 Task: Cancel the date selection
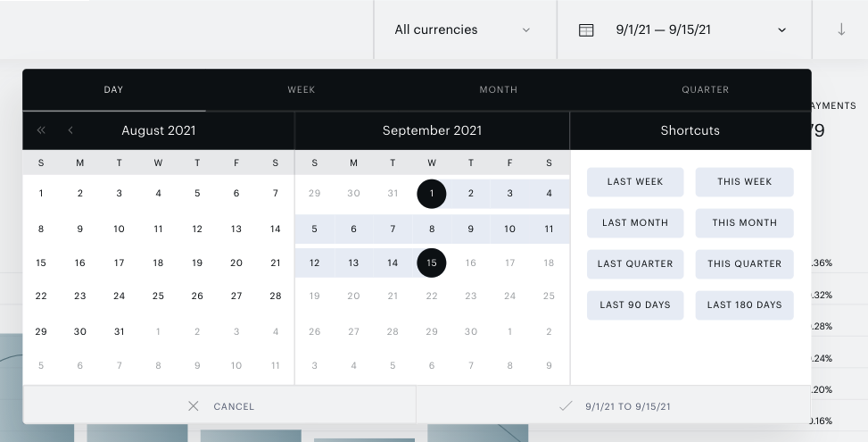219,406
